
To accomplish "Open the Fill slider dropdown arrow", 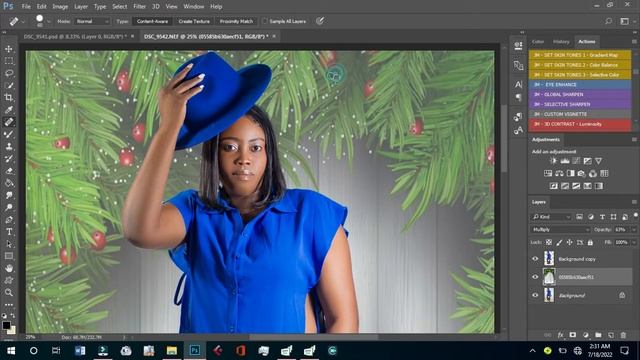I will click(x=634, y=242).
